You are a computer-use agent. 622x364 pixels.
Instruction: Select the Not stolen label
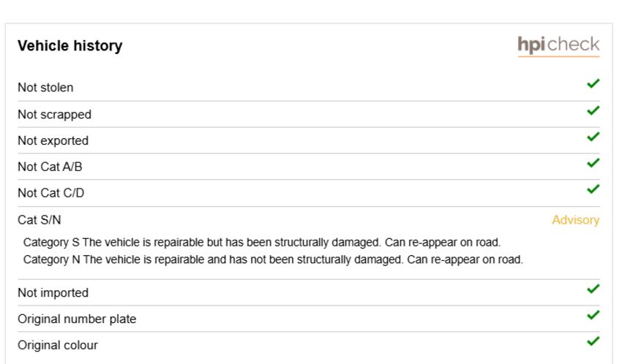(x=45, y=88)
